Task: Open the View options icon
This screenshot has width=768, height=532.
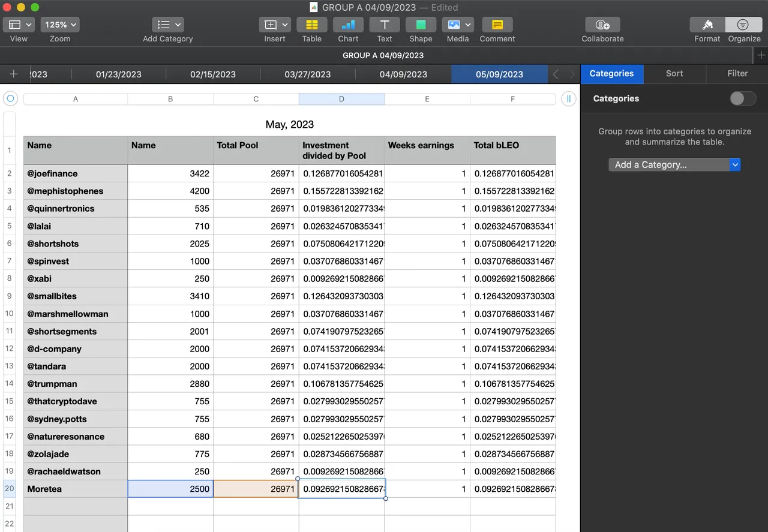Action: pos(19,25)
